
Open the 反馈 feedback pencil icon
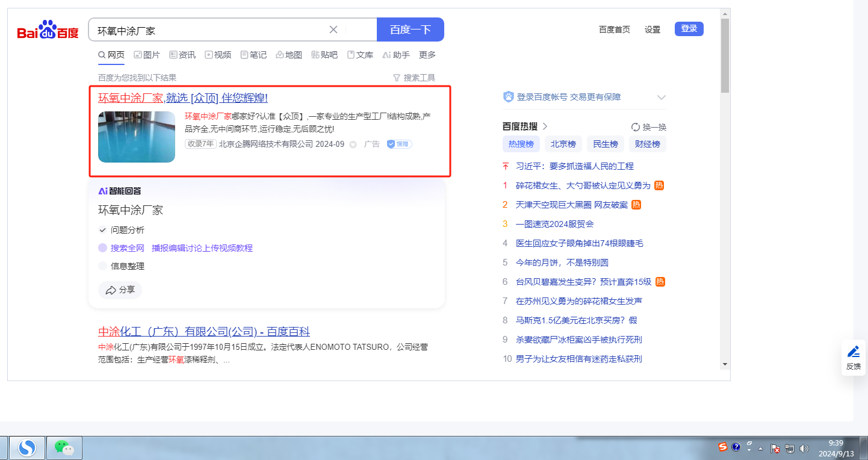[853, 352]
